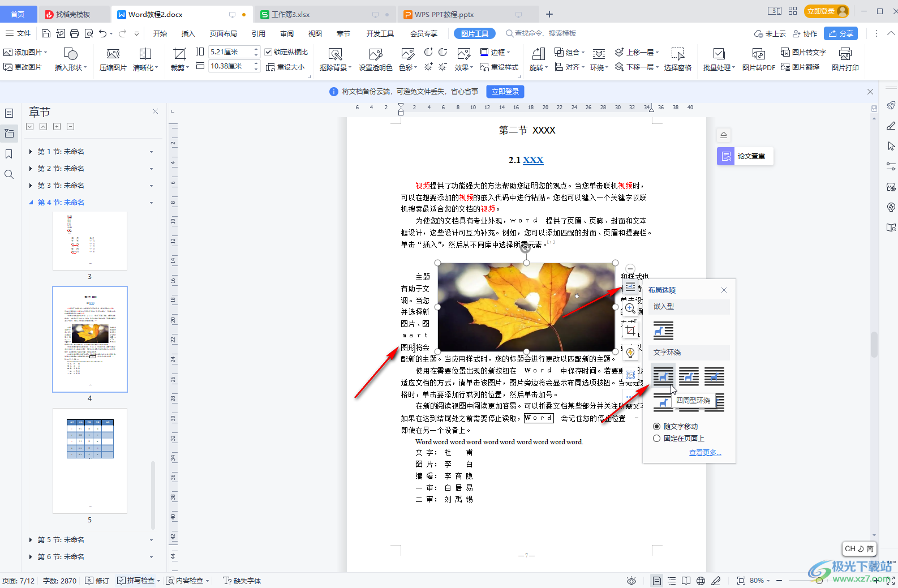The image size is (898, 588).
Task: Select the page 5 thumbnail with table
Action: coord(90,461)
